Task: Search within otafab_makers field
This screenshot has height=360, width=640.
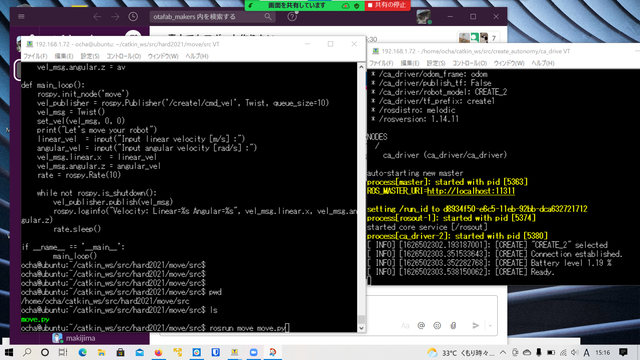Action: pyautogui.click(x=212, y=17)
